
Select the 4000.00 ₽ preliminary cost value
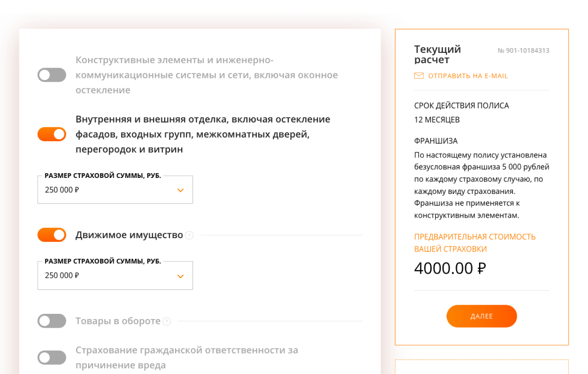pos(450,268)
